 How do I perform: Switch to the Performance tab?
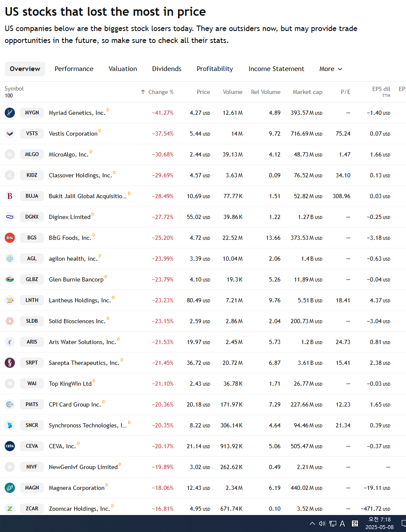click(74, 69)
